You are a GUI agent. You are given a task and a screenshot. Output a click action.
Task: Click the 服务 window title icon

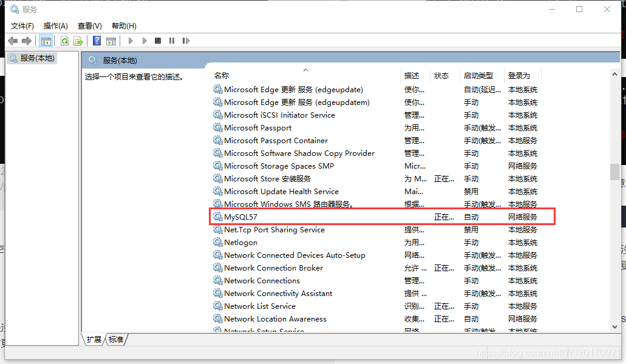click(14, 8)
